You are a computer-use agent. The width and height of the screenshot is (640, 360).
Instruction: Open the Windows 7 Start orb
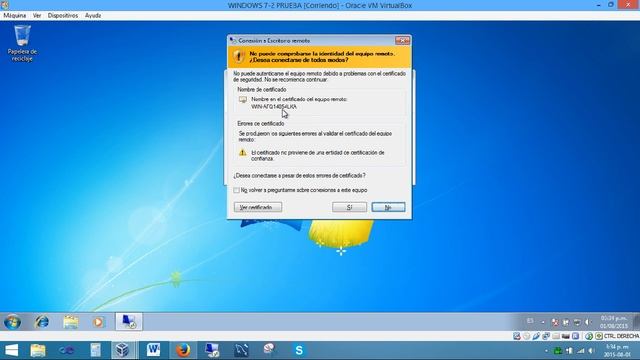point(12,322)
